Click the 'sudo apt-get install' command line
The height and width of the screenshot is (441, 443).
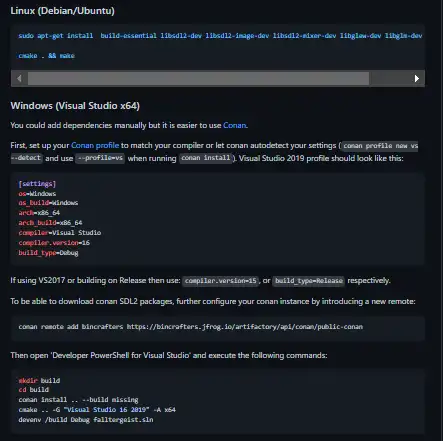220,36
